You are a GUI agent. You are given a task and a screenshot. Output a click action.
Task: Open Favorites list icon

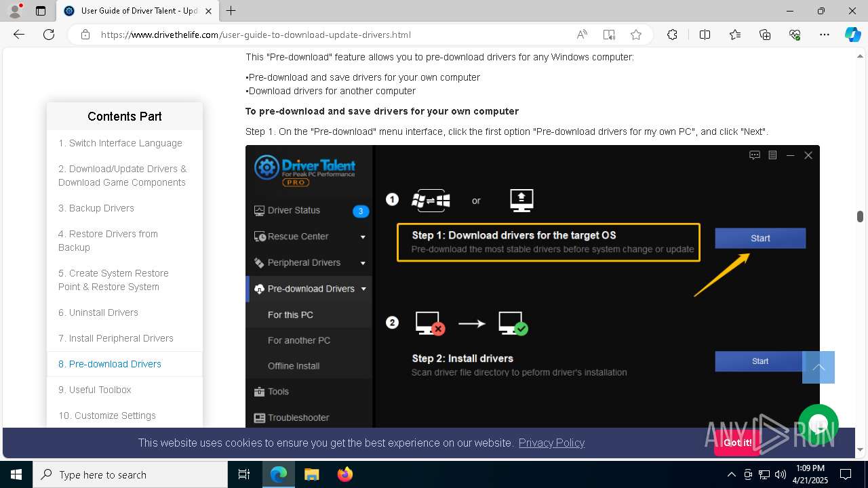(x=735, y=35)
